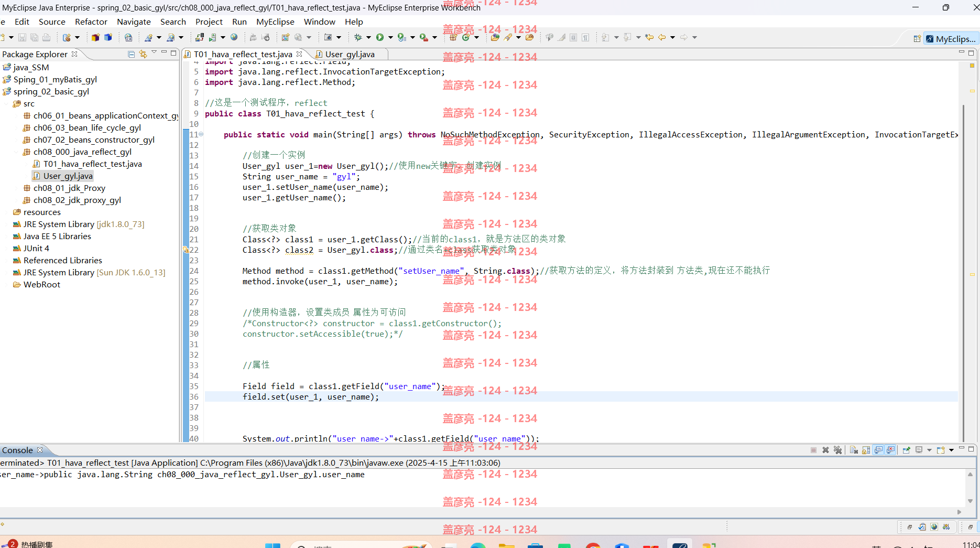
Task: Open the Debug button dropdown arrow
Action: click(368, 37)
